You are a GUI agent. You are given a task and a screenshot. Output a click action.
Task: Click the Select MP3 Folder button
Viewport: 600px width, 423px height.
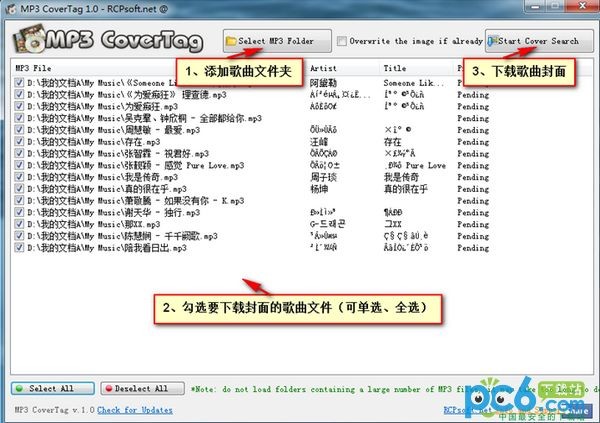pos(277,41)
